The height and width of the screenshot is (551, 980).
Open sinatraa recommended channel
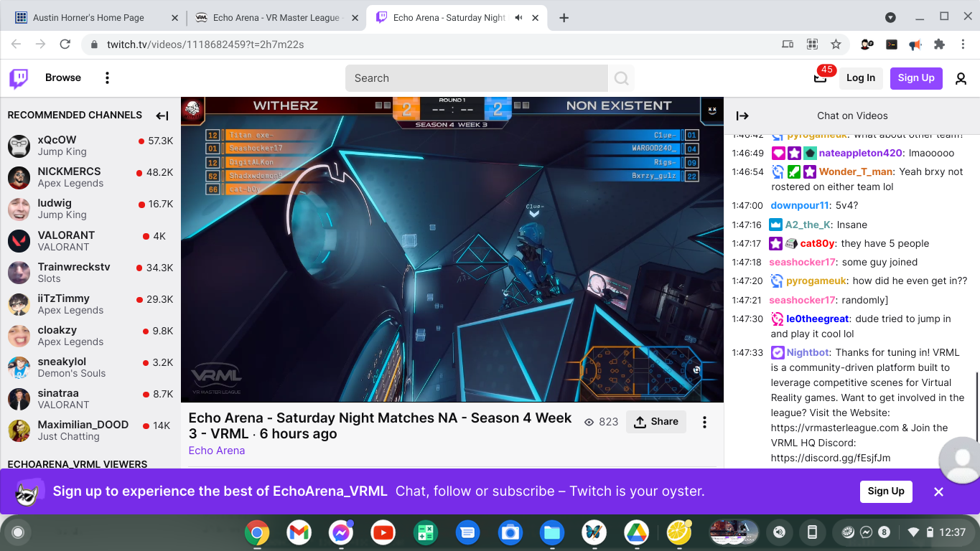pyautogui.click(x=90, y=399)
